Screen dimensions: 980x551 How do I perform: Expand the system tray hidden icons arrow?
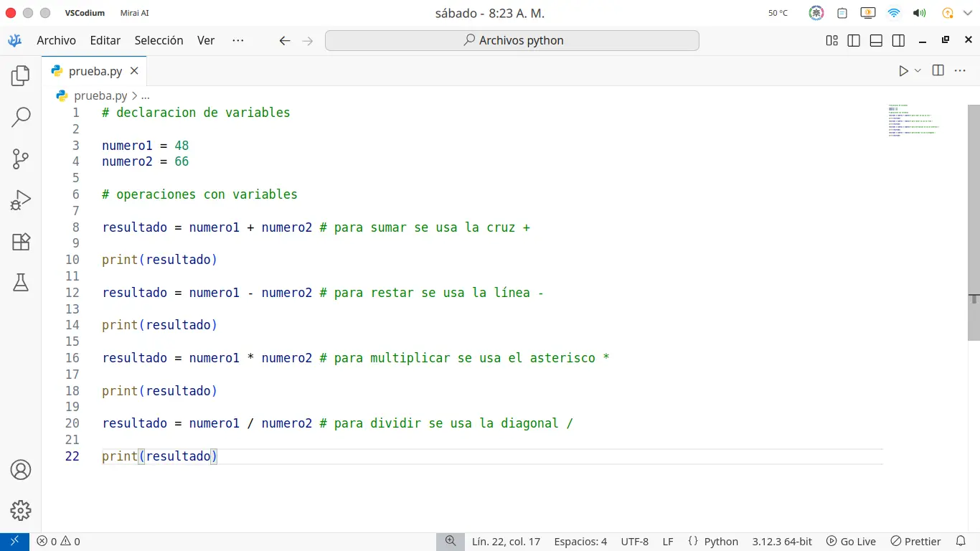click(x=968, y=13)
